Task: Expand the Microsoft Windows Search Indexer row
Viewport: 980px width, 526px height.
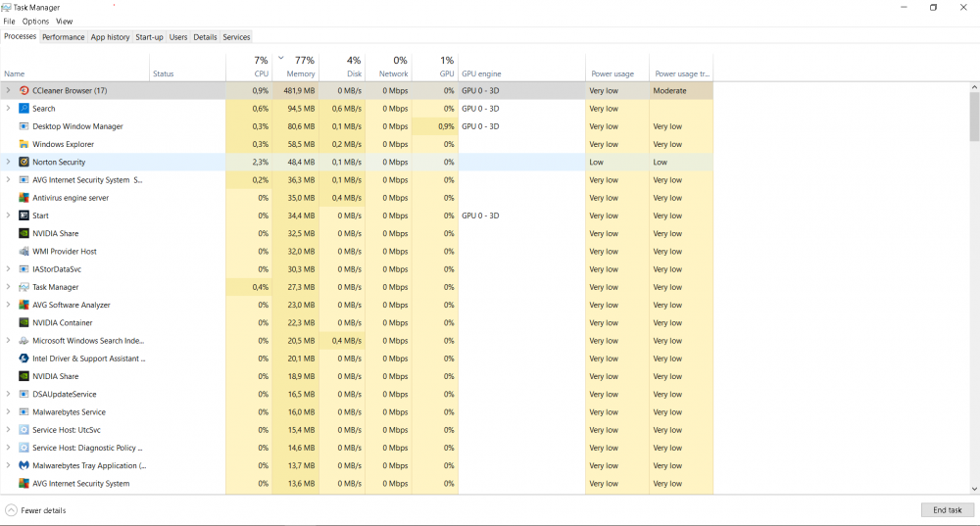Action: (x=8, y=341)
